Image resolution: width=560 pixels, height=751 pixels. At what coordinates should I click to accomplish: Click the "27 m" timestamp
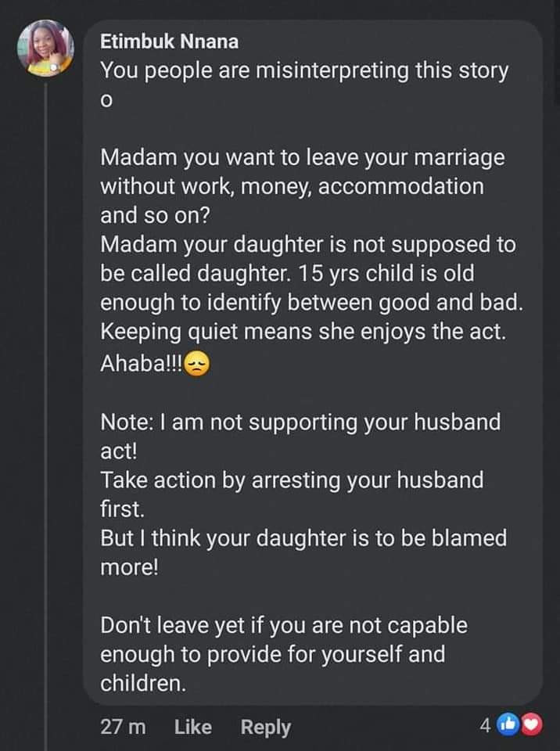pos(124,727)
